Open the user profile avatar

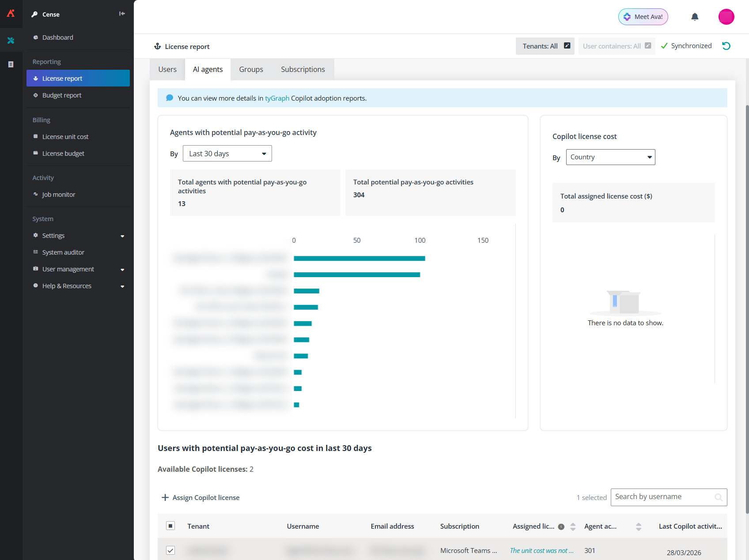click(x=726, y=17)
